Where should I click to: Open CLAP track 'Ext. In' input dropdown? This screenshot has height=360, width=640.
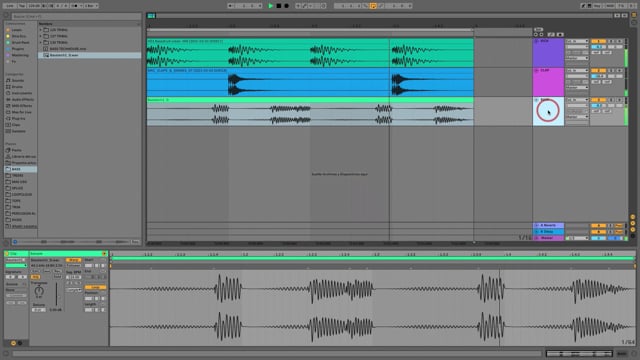tap(577, 71)
